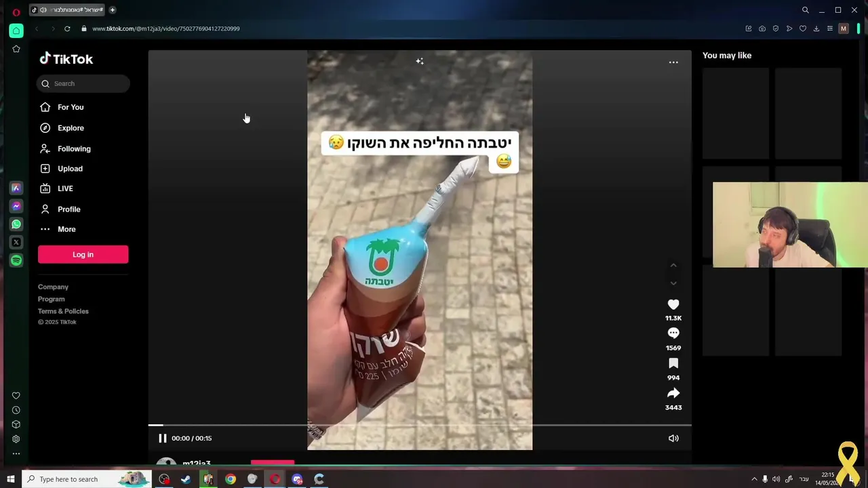Click sparkle icon above the video
This screenshot has height=488, width=868.
click(x=420, y=62)
